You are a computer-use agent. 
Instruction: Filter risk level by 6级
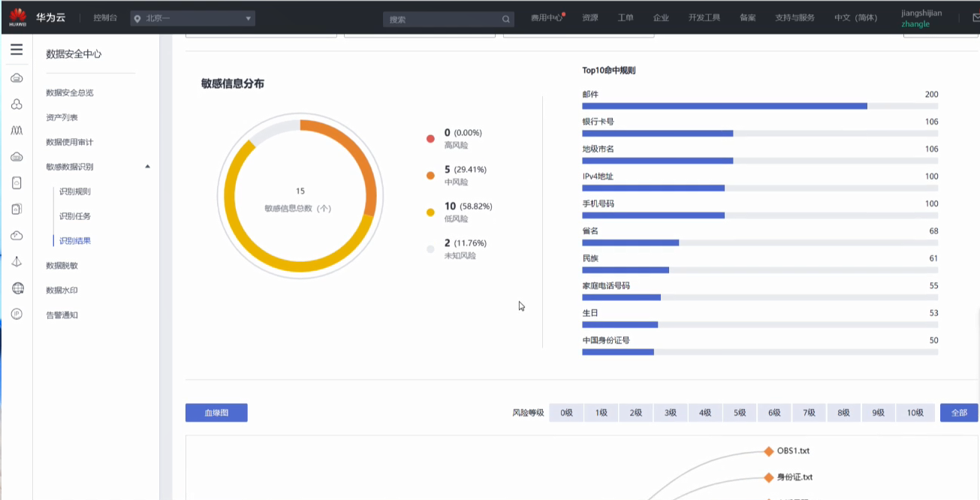coord(774,413)
